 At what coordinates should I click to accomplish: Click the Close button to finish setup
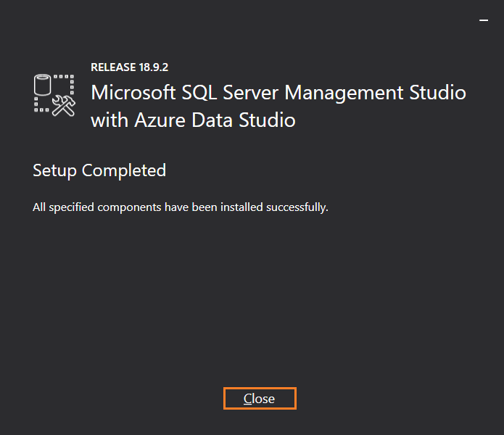point(260,399)
